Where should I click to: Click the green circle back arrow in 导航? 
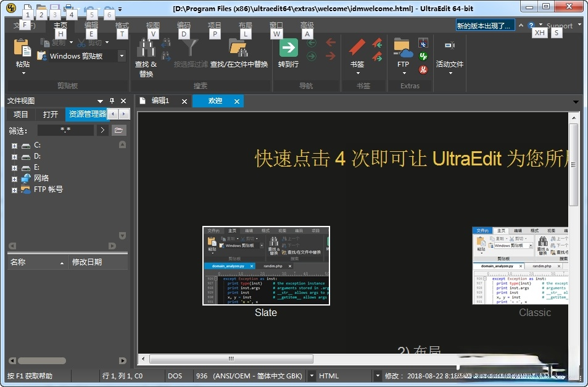click(x=311, y=43)
